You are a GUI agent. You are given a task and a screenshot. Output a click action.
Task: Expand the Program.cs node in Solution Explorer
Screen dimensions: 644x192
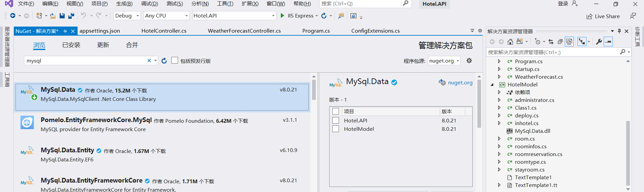point(499,61)
